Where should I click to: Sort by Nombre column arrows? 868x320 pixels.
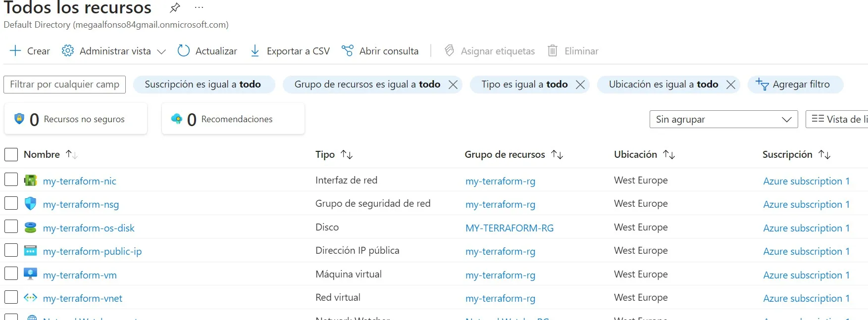(72, 155)
